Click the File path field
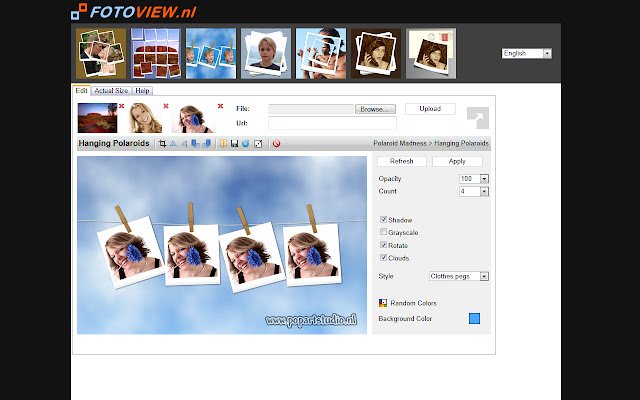 (x=311, y=109)
